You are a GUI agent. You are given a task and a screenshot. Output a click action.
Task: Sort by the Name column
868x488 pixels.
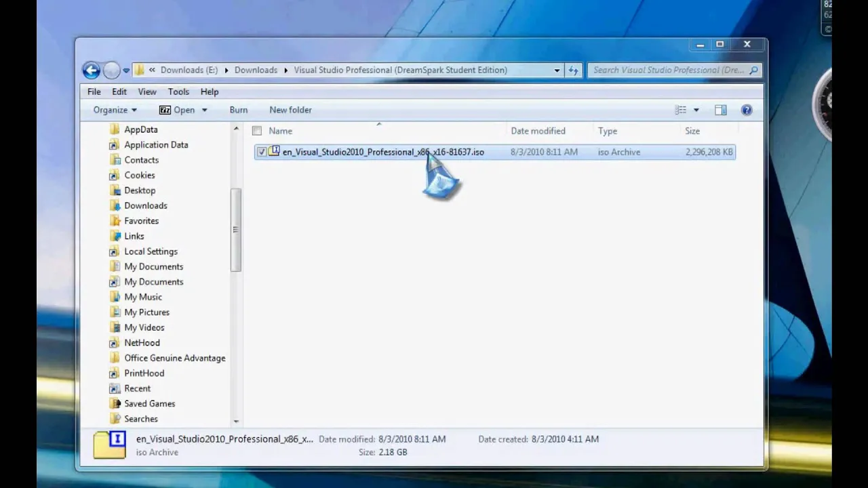(x=280, y=131)
